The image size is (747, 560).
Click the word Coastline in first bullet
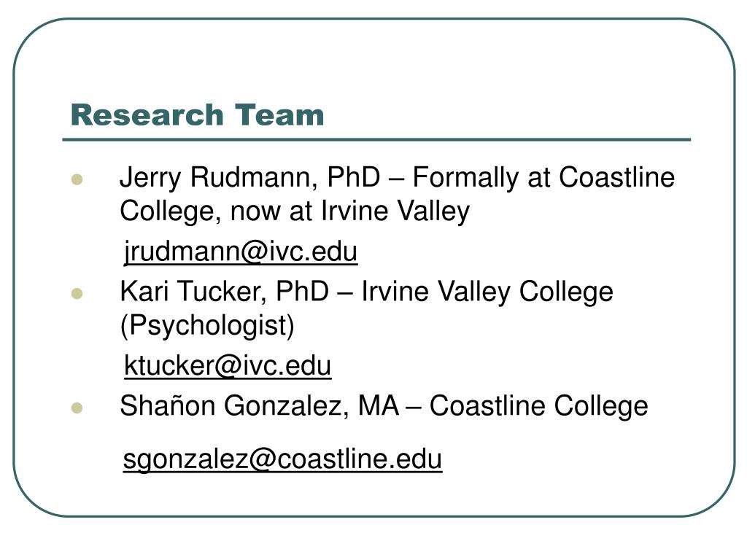coord(617,177)
